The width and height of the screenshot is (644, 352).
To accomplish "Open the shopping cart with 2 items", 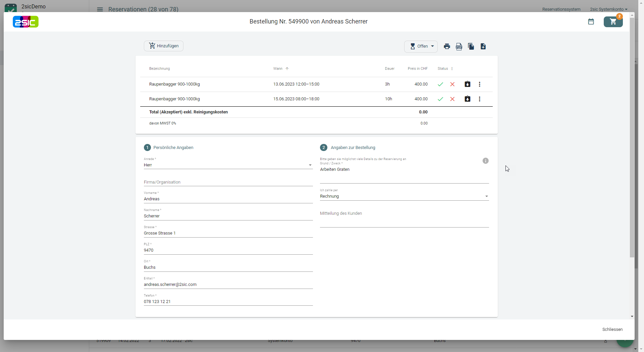I will 613,22.
